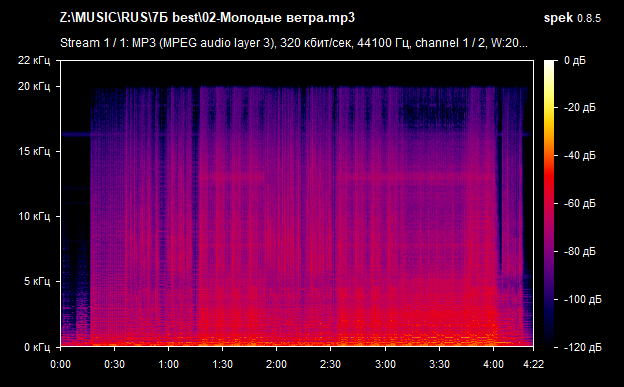This screenshot has height=387, width=624.
Task: Click the '-120 дБ' level scale label
Action: pyautogui.click(x=583, y=348)
